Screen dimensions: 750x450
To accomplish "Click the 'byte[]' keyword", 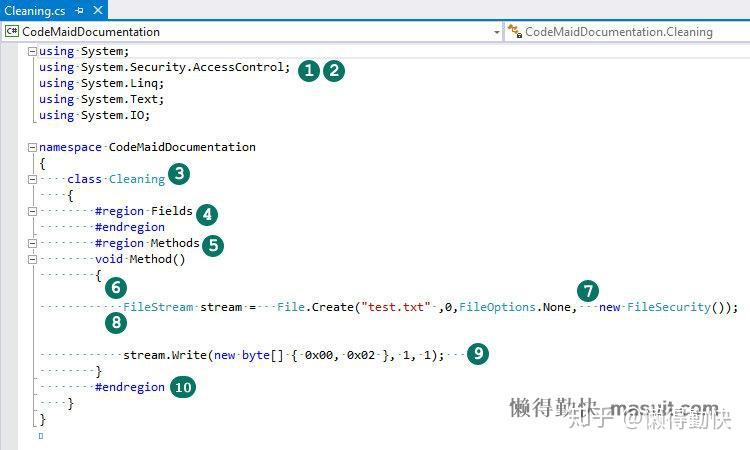I will [263, 355].
